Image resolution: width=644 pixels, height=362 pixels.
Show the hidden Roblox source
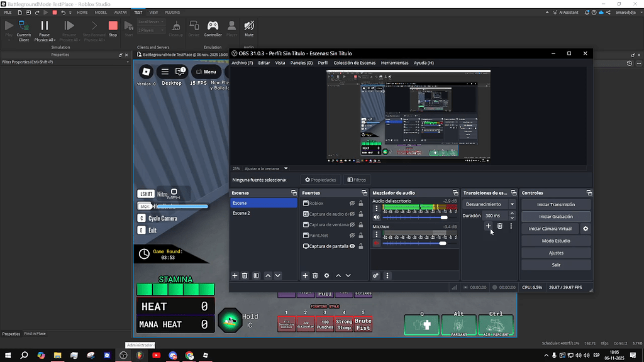pos(352,203)
